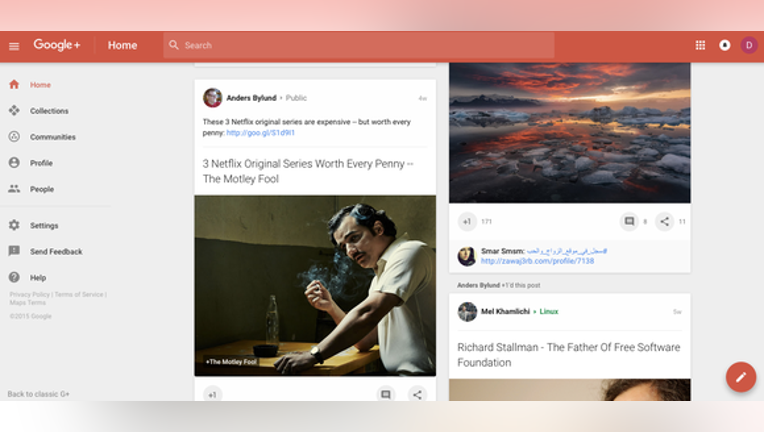Open the Richard Stallman article title

click(569, 355)
